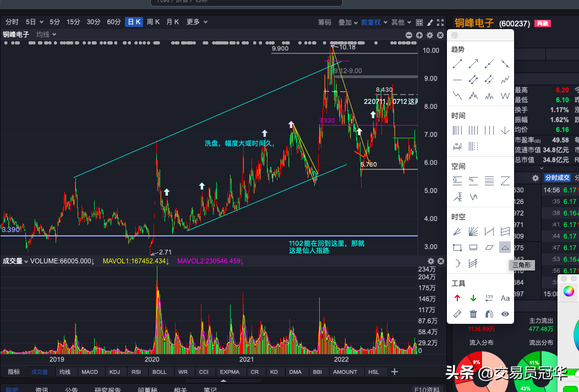
Task: Switch to 月K monthly chart
Action: pyautogui.click(x=172, y=22)
